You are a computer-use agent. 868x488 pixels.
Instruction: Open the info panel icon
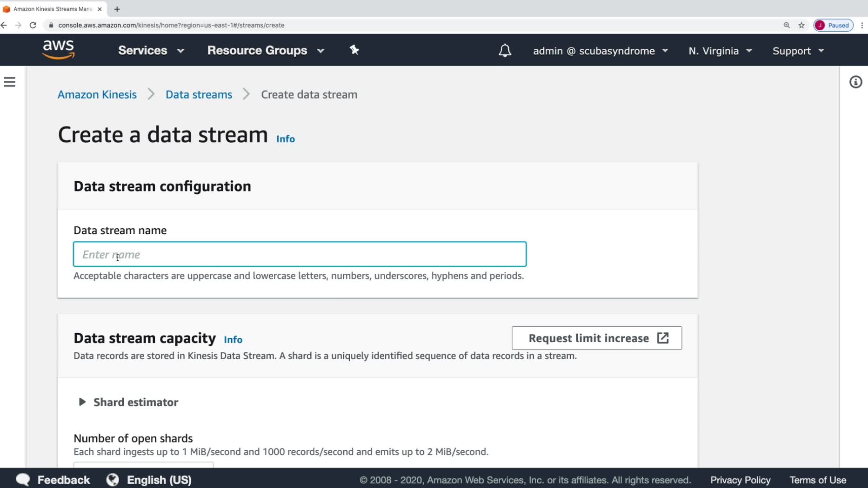coord(855,82)
